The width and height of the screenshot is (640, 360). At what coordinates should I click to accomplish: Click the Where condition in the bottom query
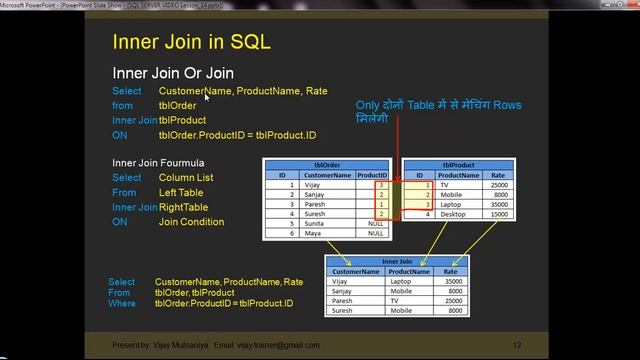(x=224, y=304)
